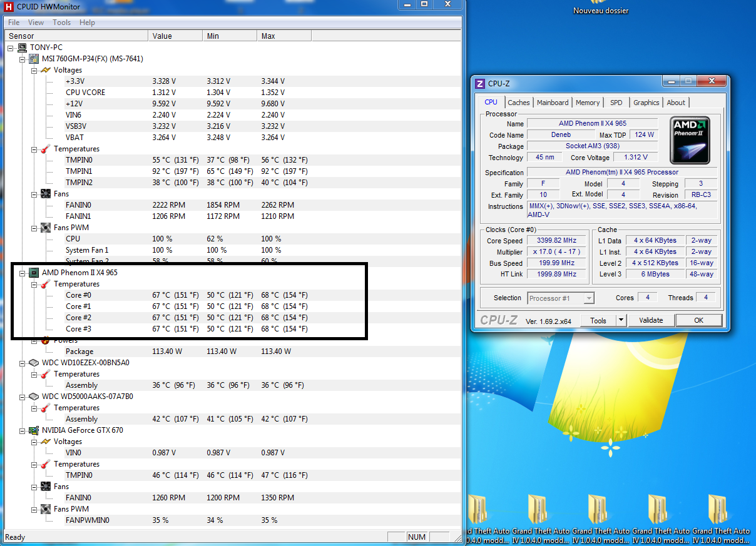This screenshot has width=756, height=546.
Task: Click the NVIDIA GeForce GTX 670 card icon
Action: click(x=34, y=430)
